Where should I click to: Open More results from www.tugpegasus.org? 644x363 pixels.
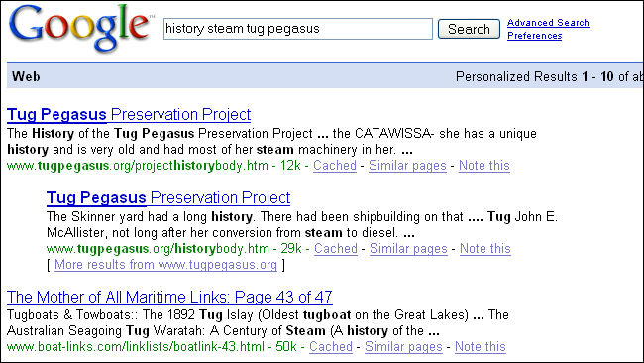(x=165, y=265)
